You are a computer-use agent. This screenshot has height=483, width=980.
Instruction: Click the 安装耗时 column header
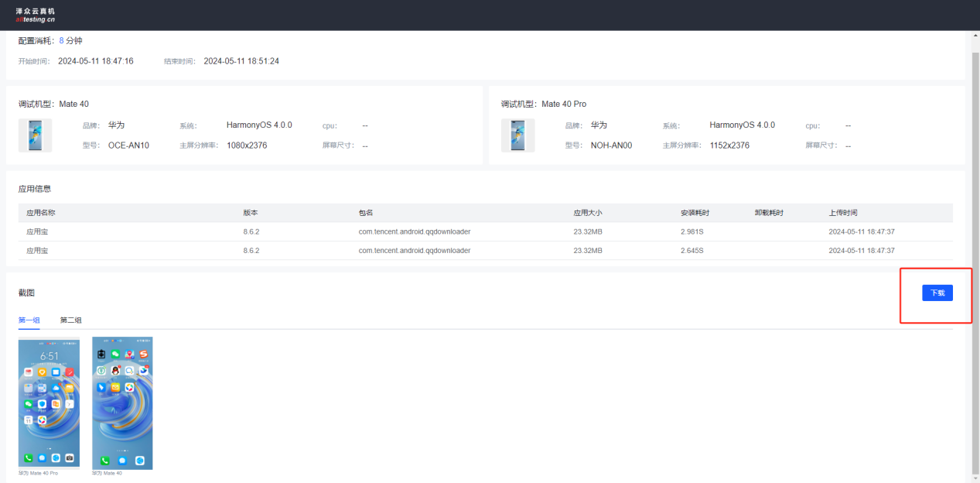point(695,213)
